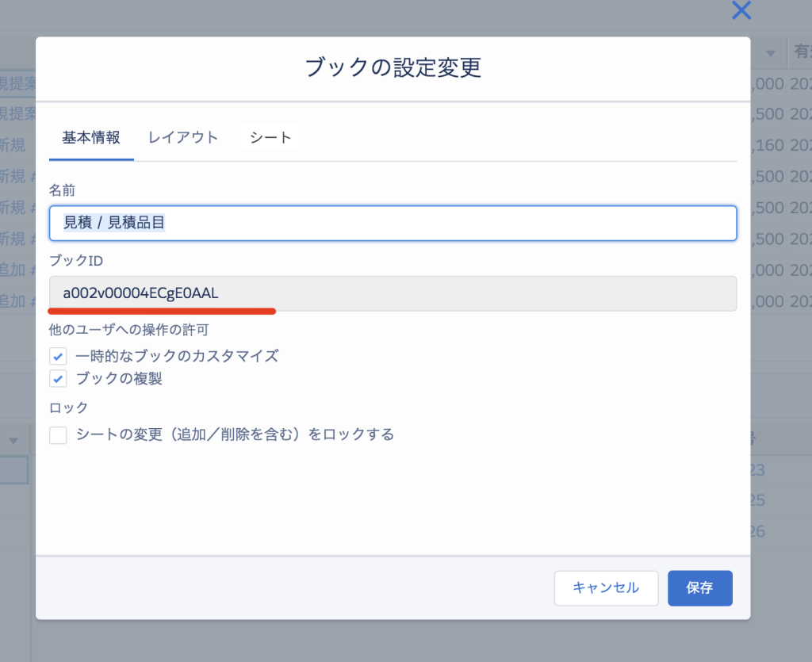Click the blue 保存 button

tap(699, 588)
